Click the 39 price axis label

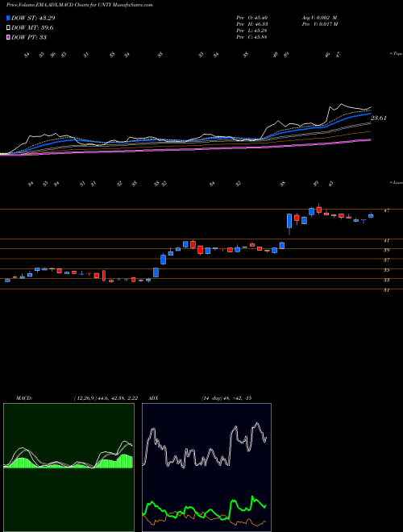(x=386, y=251)
